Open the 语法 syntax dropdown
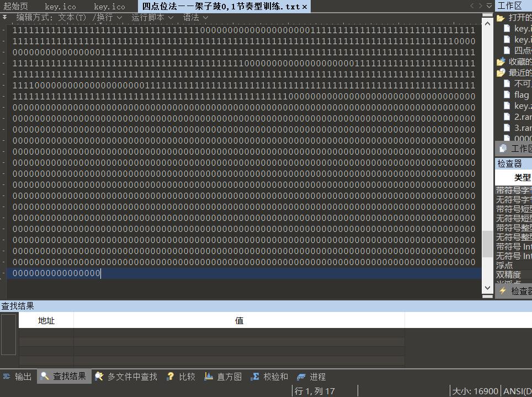 tap(195, 17)
